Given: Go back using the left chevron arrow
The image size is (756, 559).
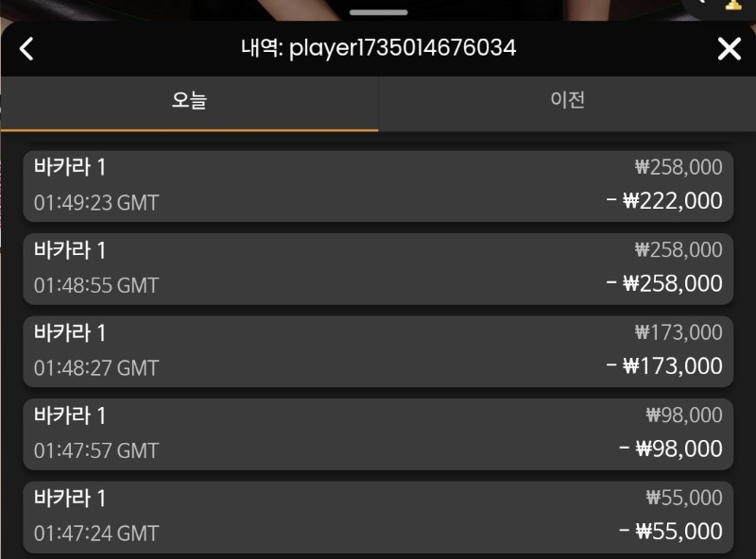Looking at the screenshot, I should (26, 49).
